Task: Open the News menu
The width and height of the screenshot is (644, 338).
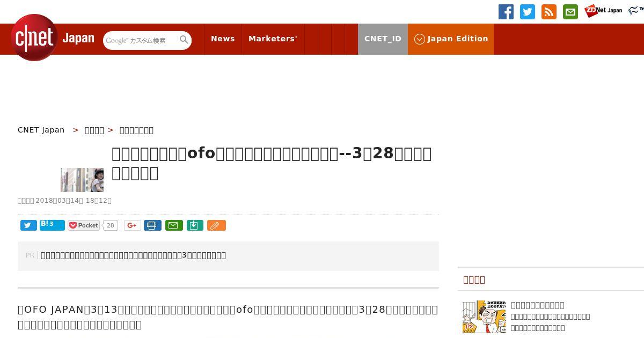Action: 223,39
